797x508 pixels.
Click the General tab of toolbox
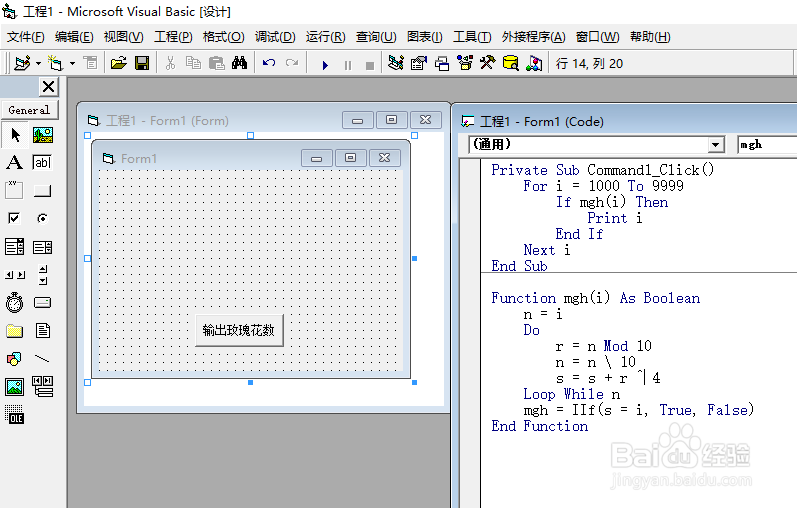[x=29, y=110]
